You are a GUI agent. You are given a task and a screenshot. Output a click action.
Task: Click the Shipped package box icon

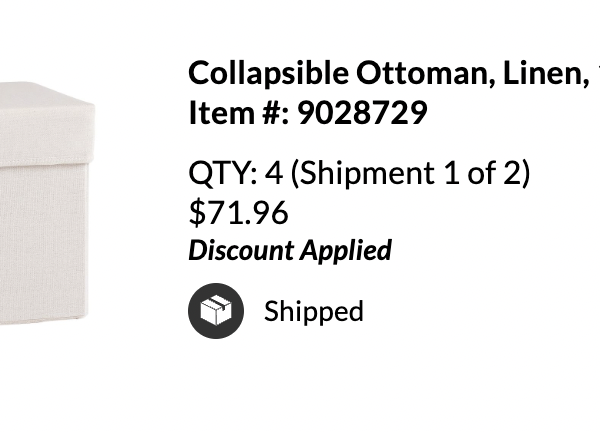216,311
